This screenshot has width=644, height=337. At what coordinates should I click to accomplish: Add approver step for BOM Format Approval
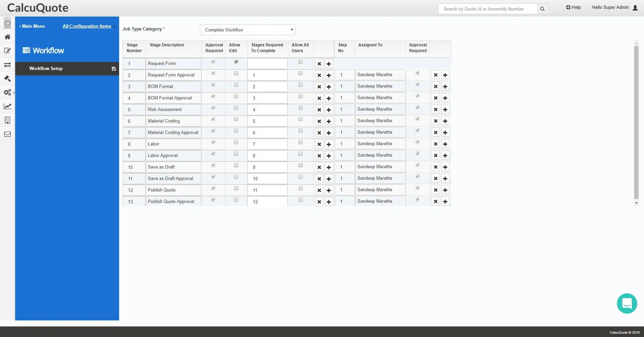point(445,98)
